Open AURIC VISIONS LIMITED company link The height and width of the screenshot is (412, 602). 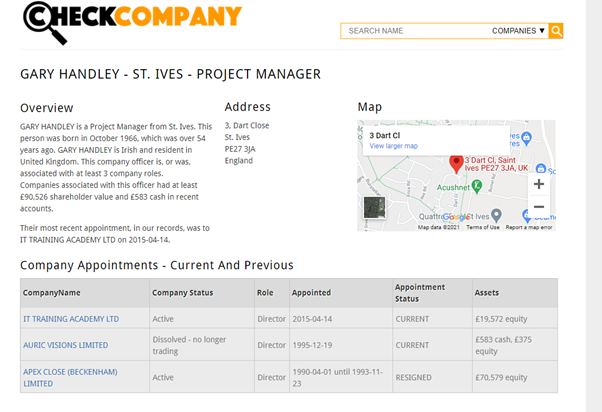click(x=66, y=345)
